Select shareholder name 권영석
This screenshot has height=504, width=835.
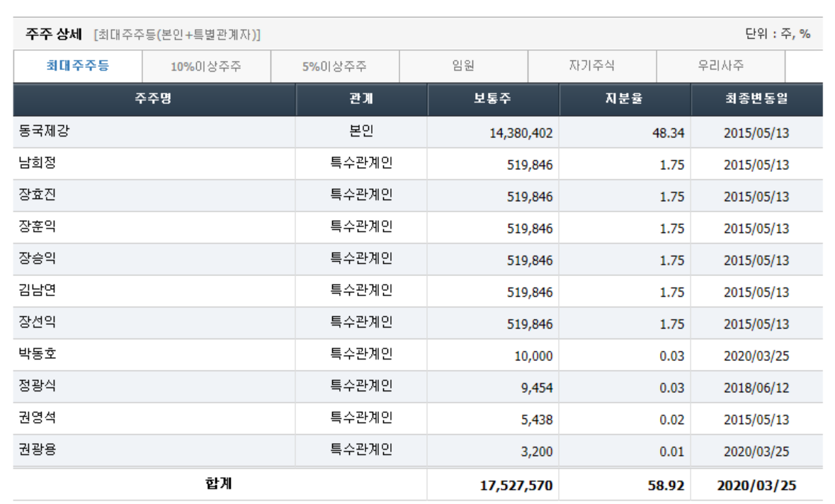tap(38, 418)
